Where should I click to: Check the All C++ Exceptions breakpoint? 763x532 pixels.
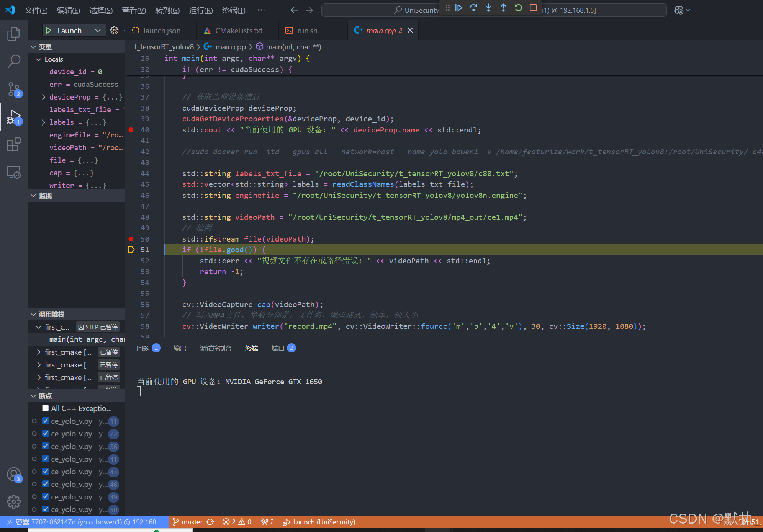click(x=46, y=408)
